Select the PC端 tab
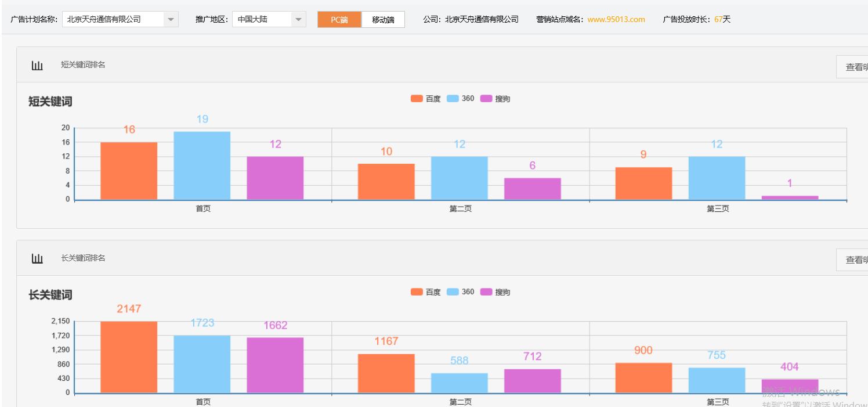The width and height of the screenshot is (868, 407). [x=339, y=19]
